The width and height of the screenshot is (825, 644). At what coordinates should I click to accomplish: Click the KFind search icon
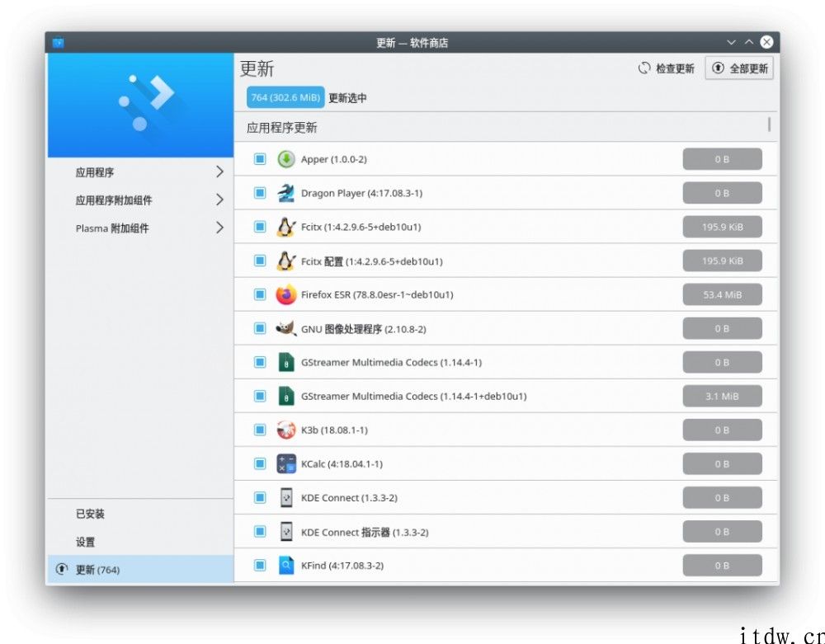pyautogui.click(x=285, y=565)
